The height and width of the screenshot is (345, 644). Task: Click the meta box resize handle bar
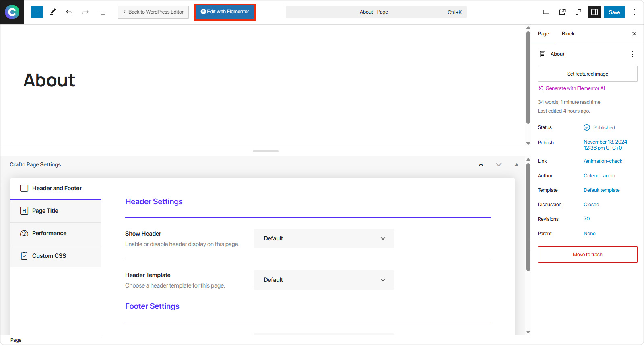pos(266,151)
